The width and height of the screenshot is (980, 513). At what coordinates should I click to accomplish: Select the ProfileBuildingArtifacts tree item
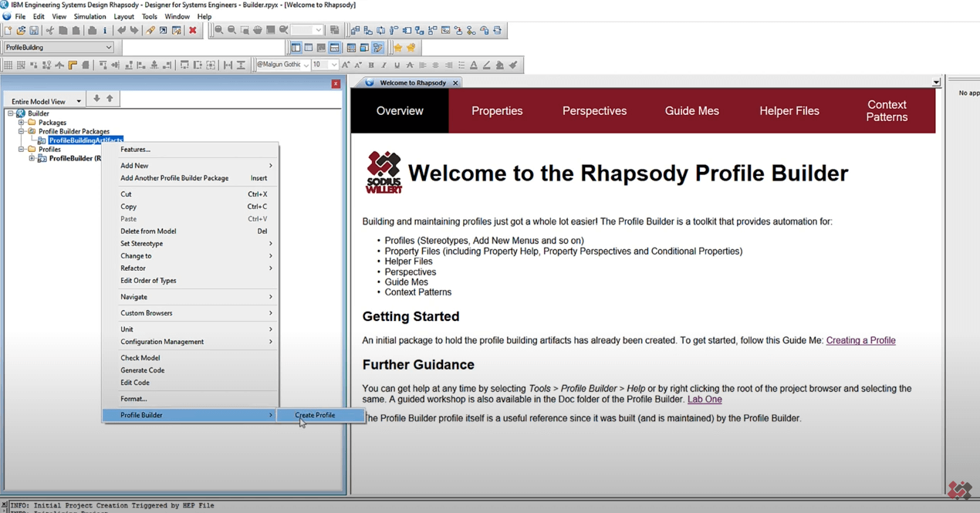pos(85,140)
